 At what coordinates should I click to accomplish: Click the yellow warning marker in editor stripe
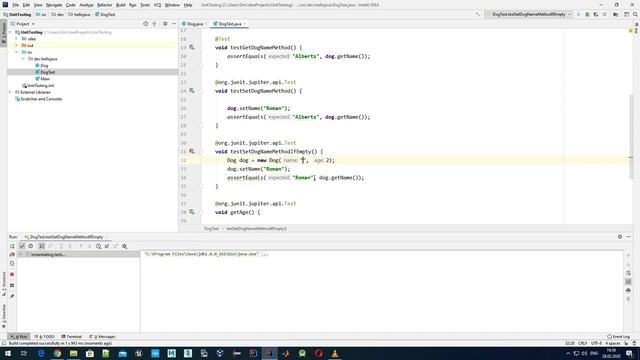pyautogui.click(x=631, y=31)
